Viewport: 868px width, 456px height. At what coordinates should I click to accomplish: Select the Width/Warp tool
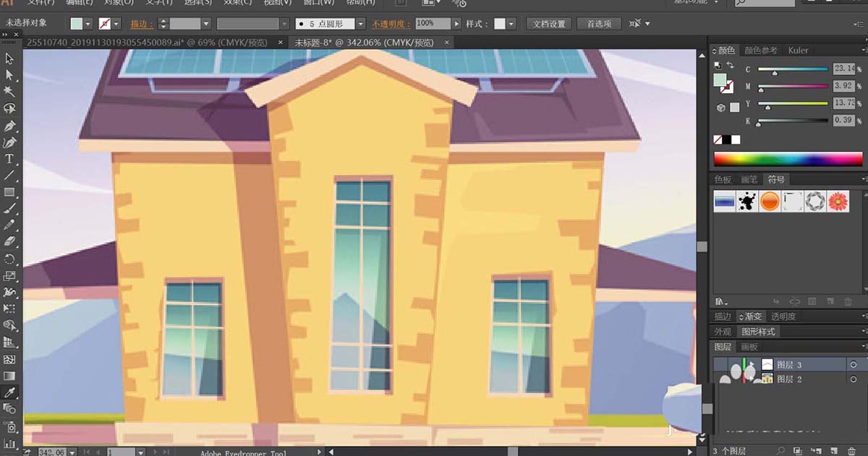pyautogui.click(x=9, y=293)
